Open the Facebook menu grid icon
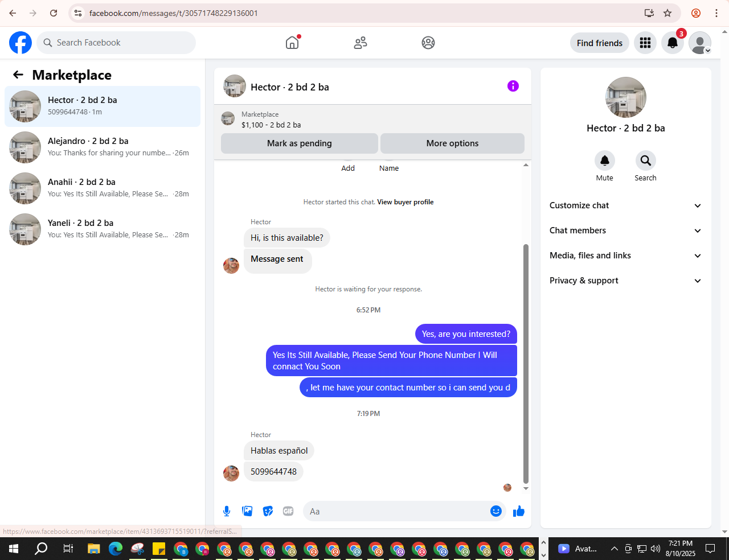This screenshot has width=729, height=560. (x=645, y=43)
